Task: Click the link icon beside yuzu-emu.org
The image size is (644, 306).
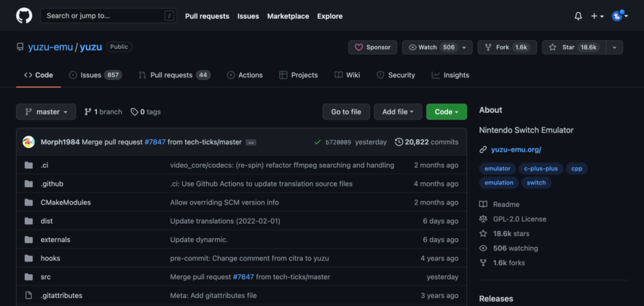Action: point(483,150)
